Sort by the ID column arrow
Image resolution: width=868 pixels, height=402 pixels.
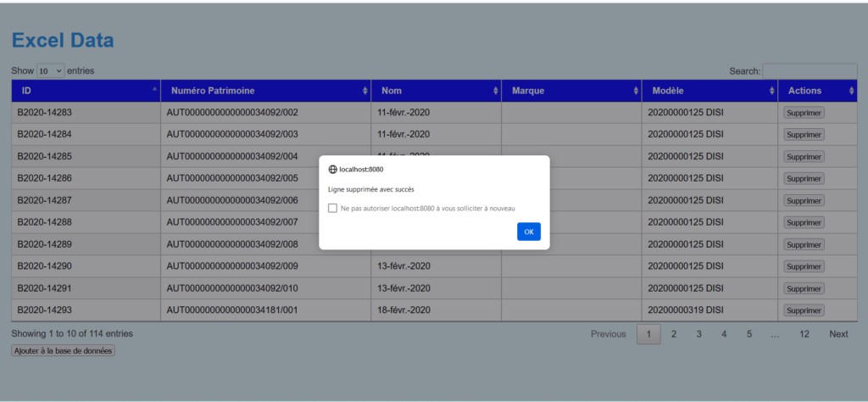point(154,90)
